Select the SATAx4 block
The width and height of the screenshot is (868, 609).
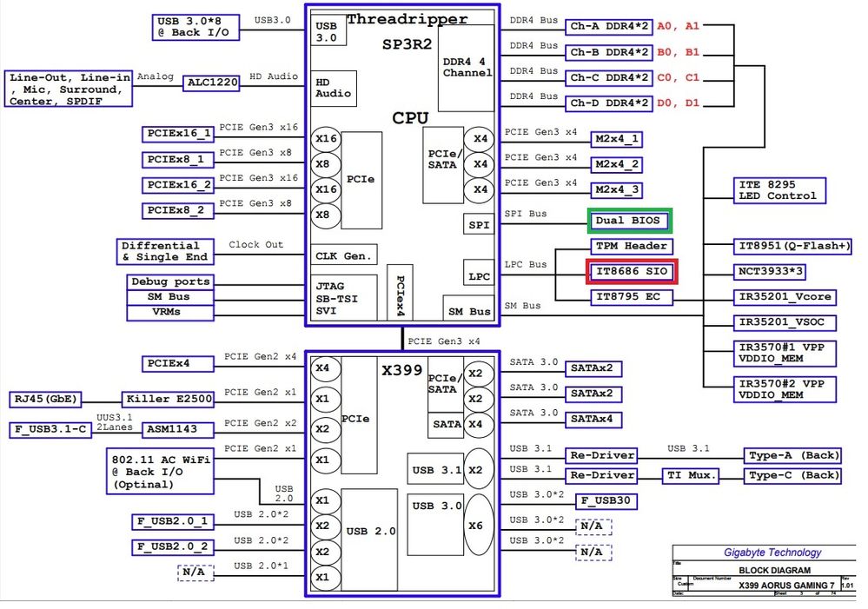[593, 420]
